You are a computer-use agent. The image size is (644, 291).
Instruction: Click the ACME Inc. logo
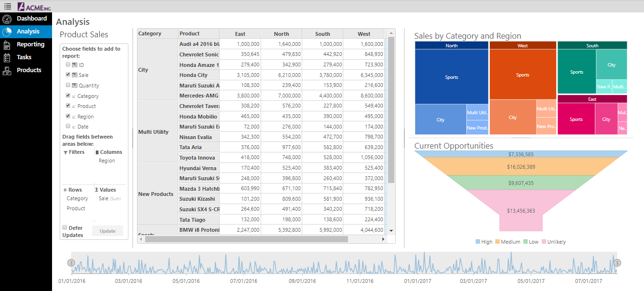pos(34,7)
